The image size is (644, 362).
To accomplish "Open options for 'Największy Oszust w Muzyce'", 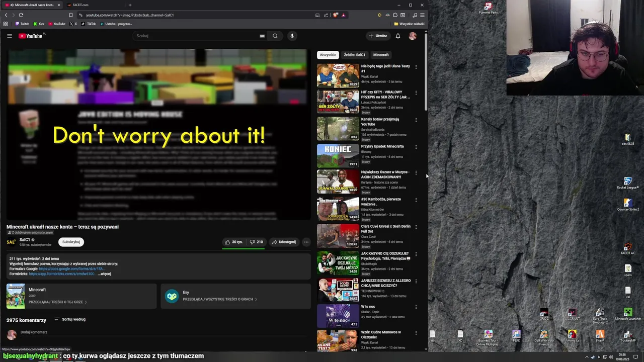I will (416, 173).
